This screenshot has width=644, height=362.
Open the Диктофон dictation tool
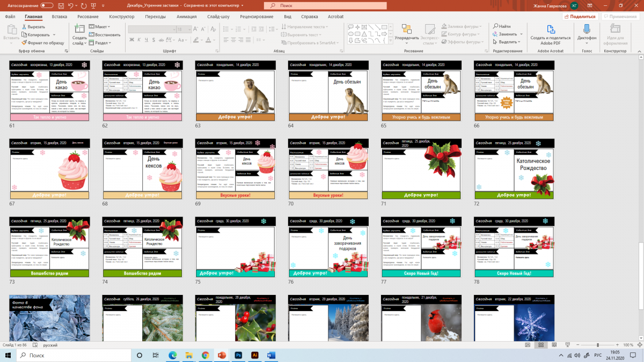(587, 32)
